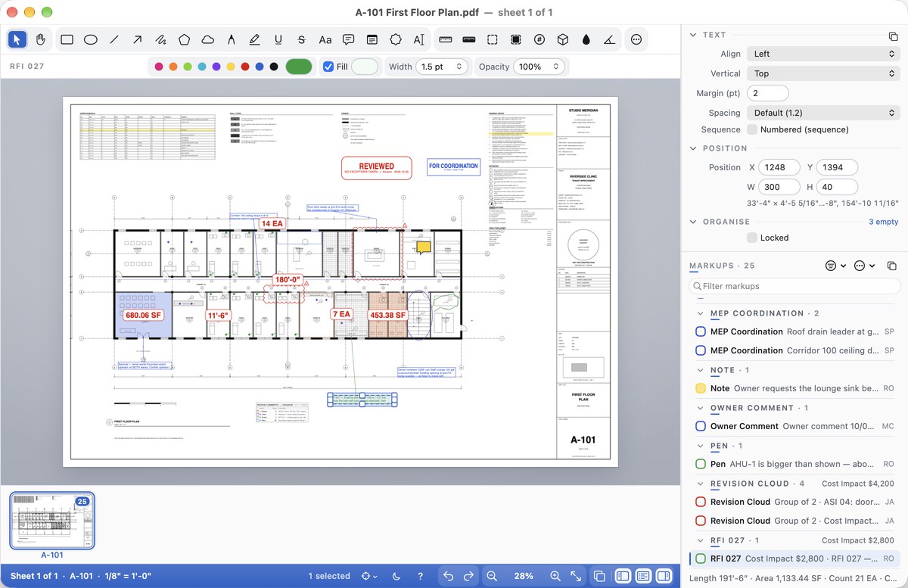The width and height of the screenshot is (908, 588).
Task: Activate the hand pan tool
Action: pyautogui.click(x=41, y=39)
